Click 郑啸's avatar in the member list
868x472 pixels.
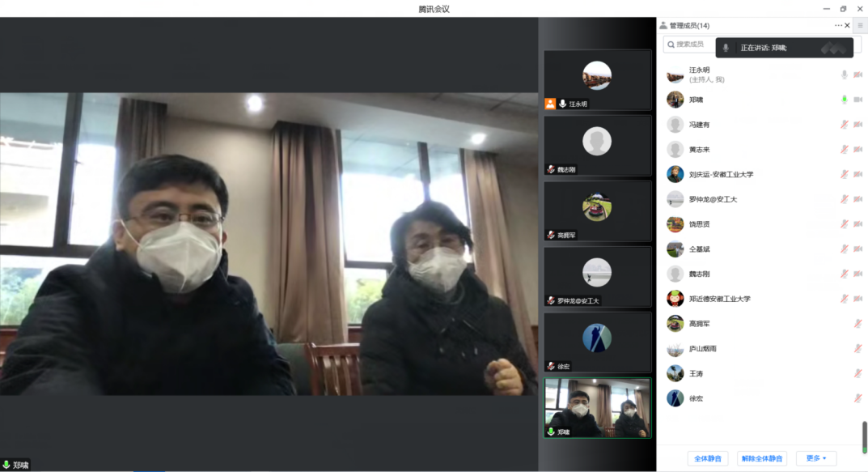point(675,100)
